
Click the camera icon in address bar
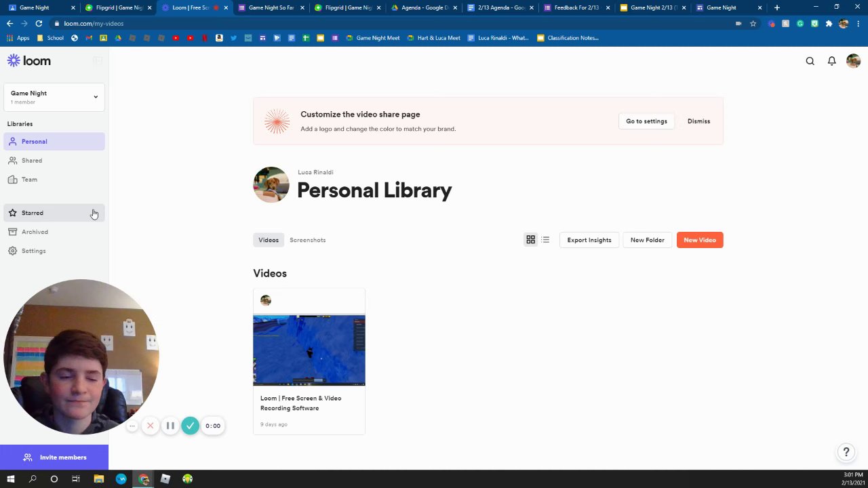tap(738, 24)
